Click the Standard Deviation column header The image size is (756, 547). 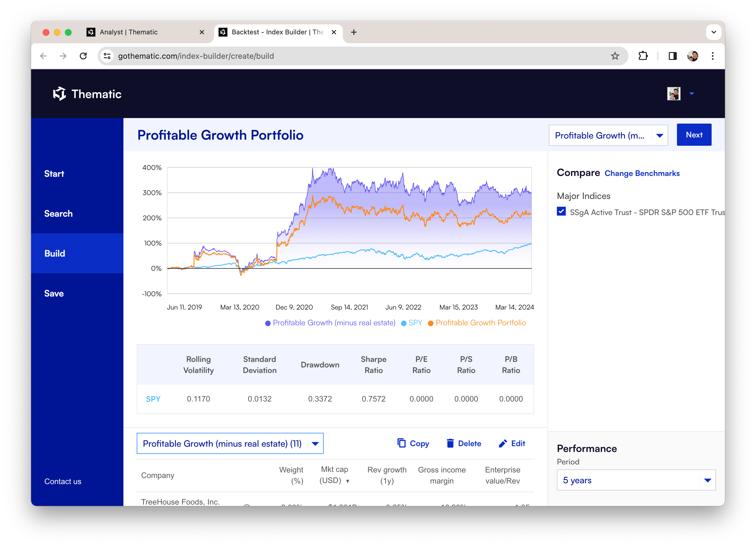[x=260, y=365]
